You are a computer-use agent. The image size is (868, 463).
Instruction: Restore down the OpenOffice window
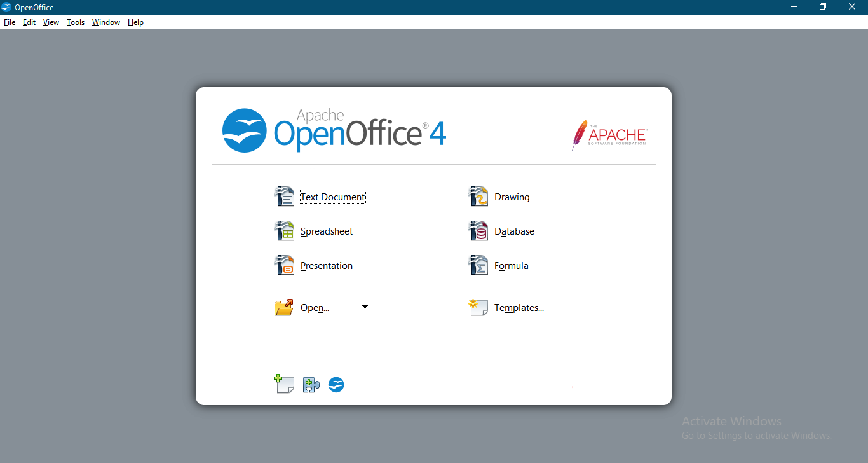tap(823, 7)
